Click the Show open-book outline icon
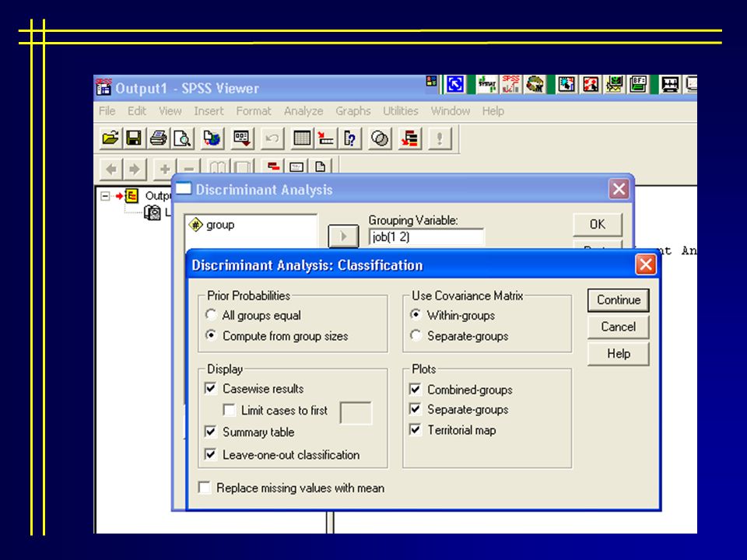This screenshot has height=560, width=747. pos(218,168)
